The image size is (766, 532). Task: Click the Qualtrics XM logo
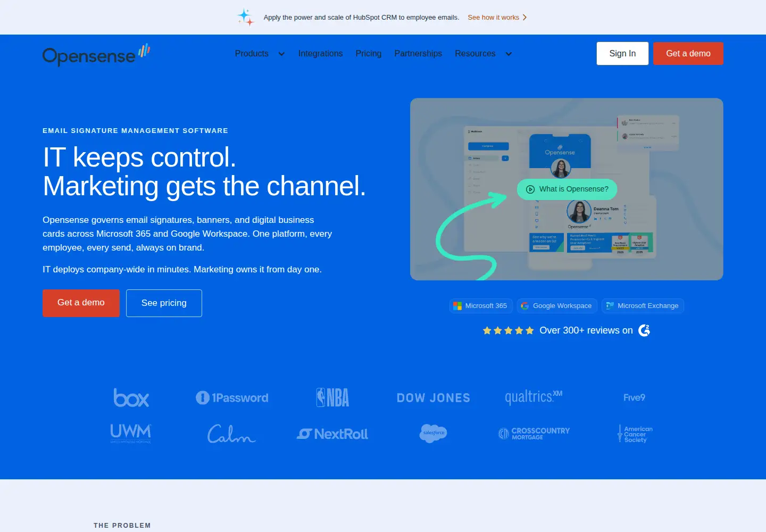534,397
